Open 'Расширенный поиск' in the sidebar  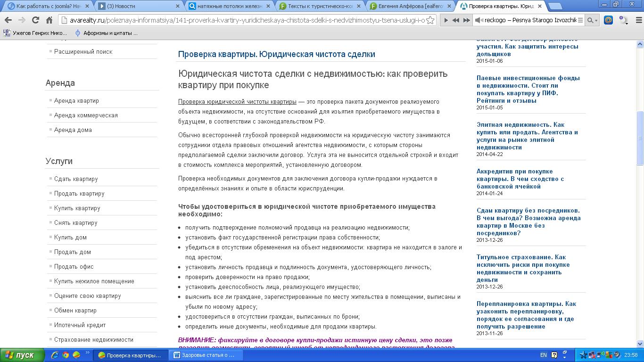pos(83,51)
